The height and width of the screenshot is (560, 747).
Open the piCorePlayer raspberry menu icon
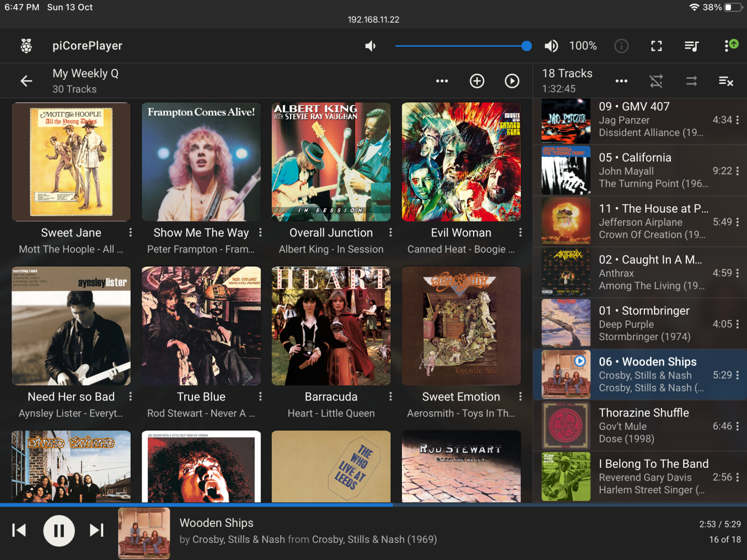coord(26,46)
